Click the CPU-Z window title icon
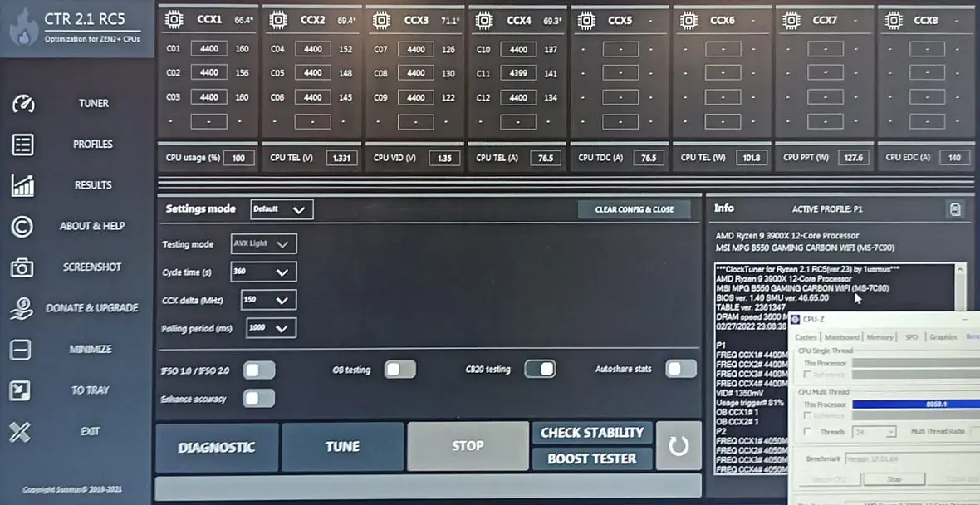Screen dimensions: 980x505 click(x=796, y=320)
